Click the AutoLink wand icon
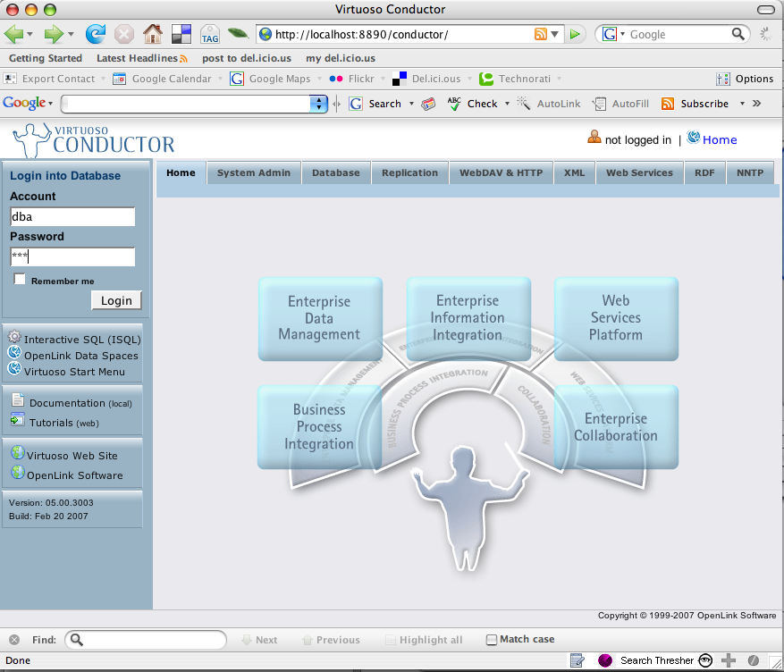Image resolution: width=784 pixels, height=672 pixels. pyautogui.click(x=523, y=103)
